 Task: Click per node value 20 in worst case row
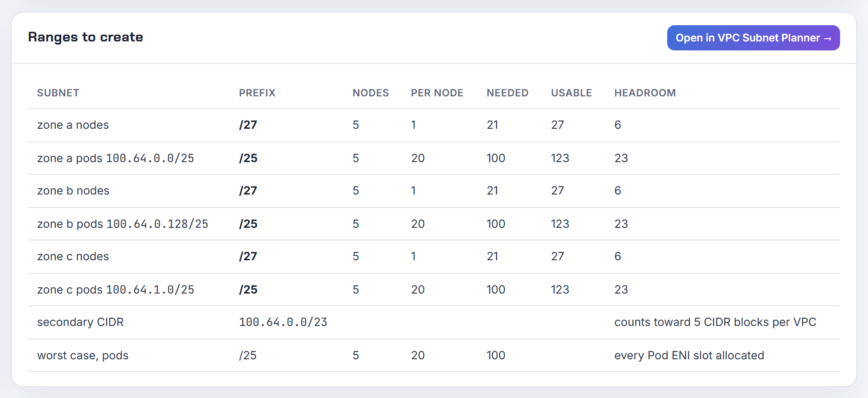click(418, 355)
